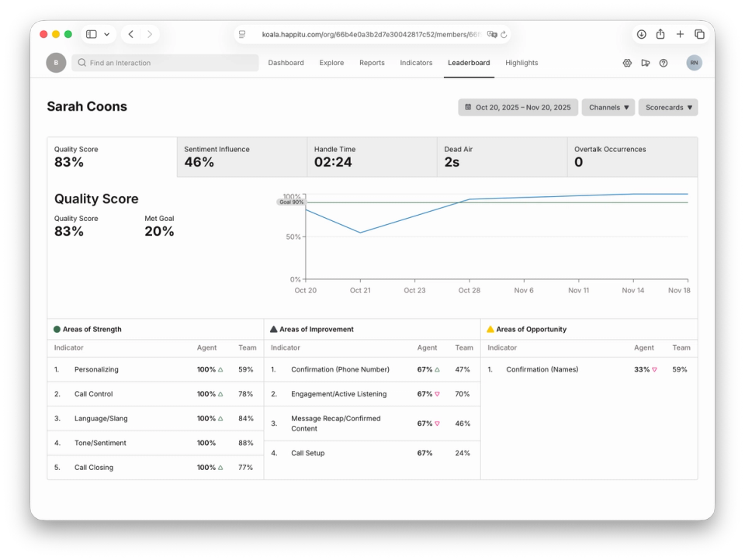Click the green up-trend arrow beside Personalizing
Viewport: 745px width, 560px height.
[x=220, y=369]
